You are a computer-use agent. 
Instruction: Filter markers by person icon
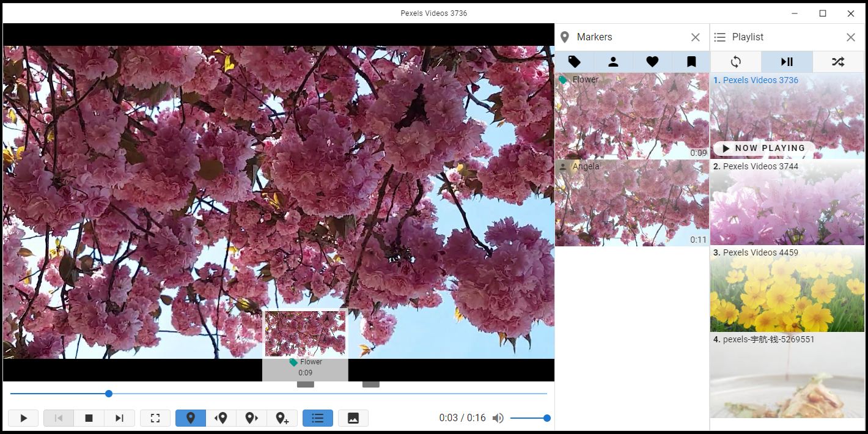pyautogui.click(x=613, y=62)
